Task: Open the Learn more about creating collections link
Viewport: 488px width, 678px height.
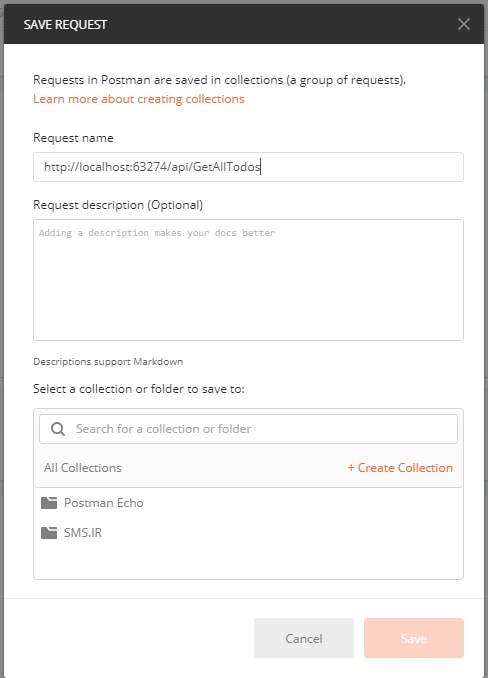Action: click(139, 99)
